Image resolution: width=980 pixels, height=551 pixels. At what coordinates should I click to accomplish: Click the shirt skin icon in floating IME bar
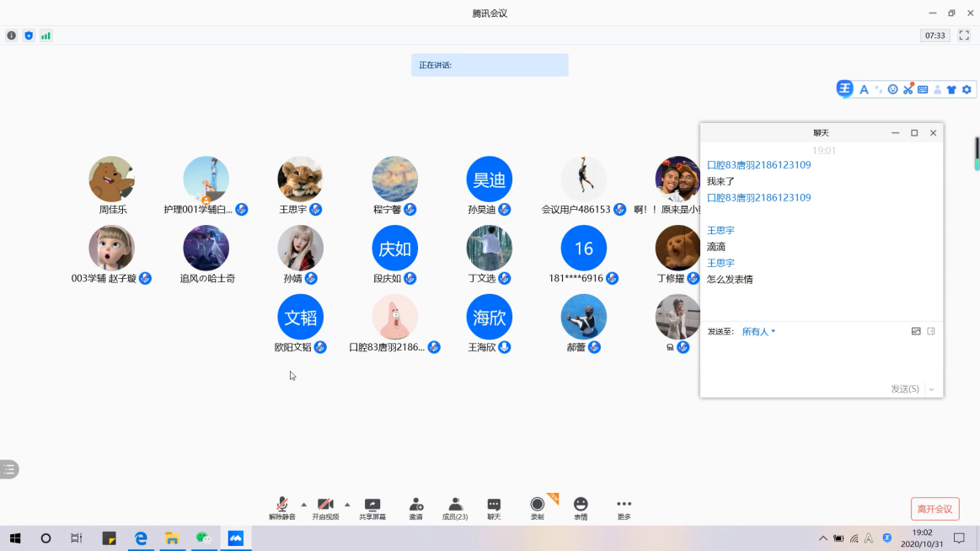[952, 90]
